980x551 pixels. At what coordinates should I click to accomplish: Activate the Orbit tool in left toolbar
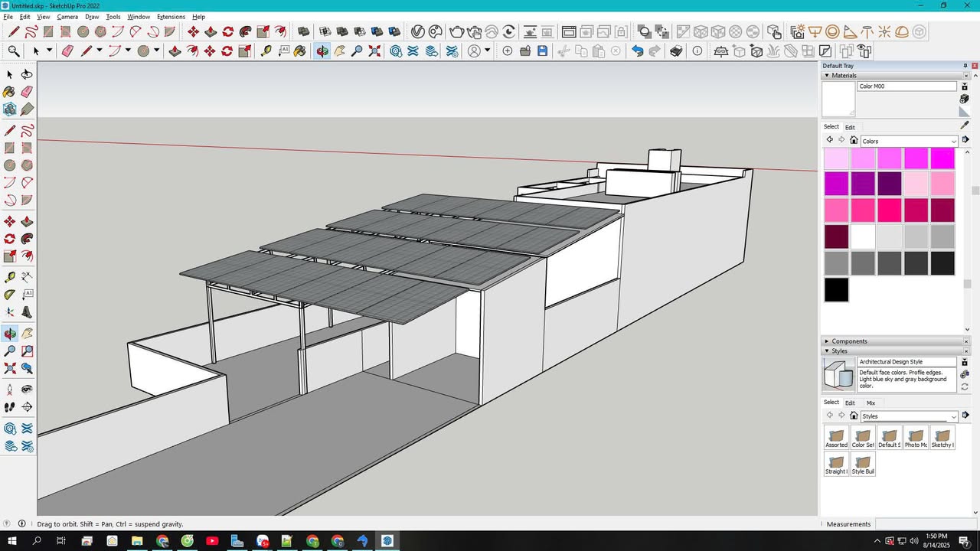9,334
